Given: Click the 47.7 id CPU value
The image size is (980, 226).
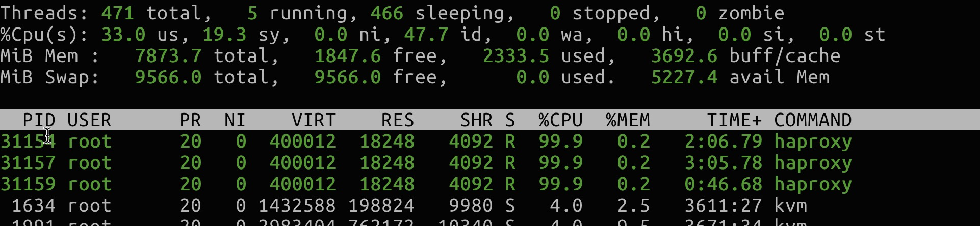Looking at the screenshot, I should (426, 35).
